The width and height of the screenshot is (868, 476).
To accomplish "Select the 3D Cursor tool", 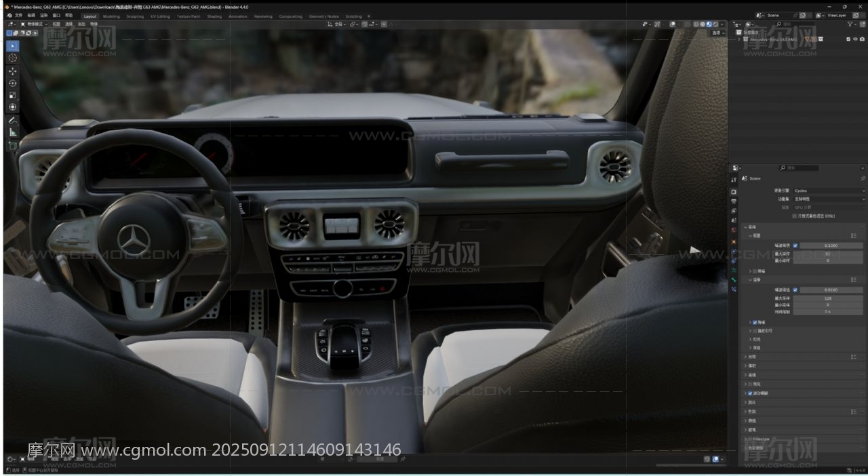I will [13, 58].
